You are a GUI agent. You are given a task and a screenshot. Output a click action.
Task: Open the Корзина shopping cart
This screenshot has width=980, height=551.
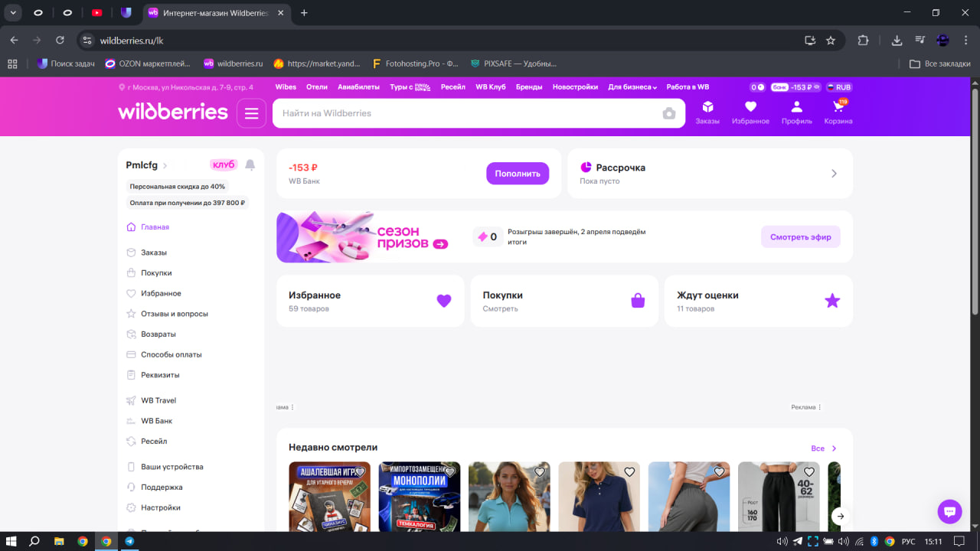(x=838, y=112)
